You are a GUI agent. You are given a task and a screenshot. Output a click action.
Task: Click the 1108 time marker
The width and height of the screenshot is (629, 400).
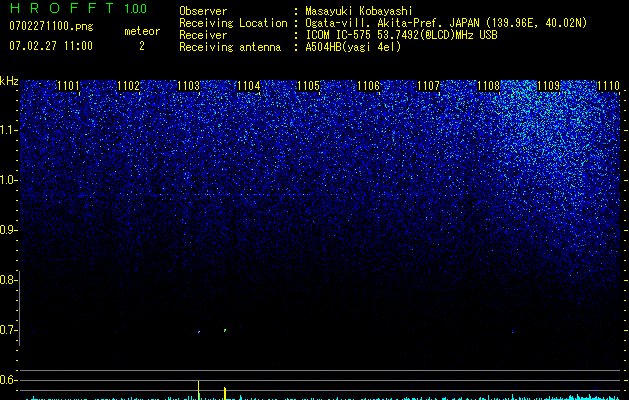(489, 86)
